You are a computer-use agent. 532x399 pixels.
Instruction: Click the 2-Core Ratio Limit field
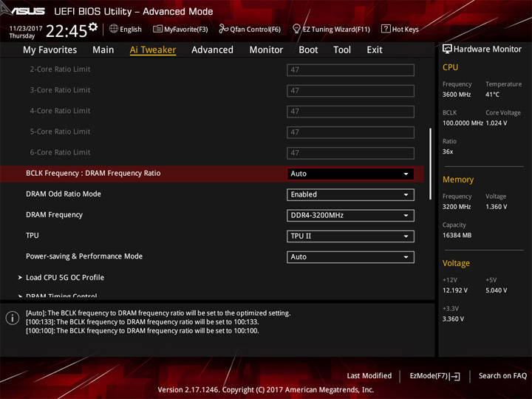[x=350, y=70]
